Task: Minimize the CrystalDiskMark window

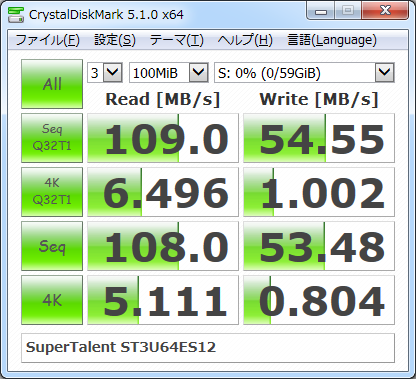Action: 321,11
